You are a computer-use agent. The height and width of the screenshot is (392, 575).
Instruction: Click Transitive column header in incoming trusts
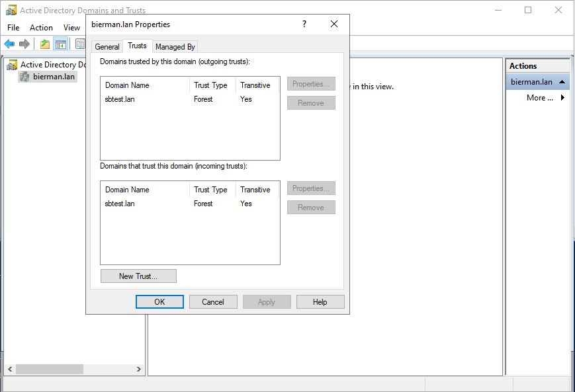point(257,190)
